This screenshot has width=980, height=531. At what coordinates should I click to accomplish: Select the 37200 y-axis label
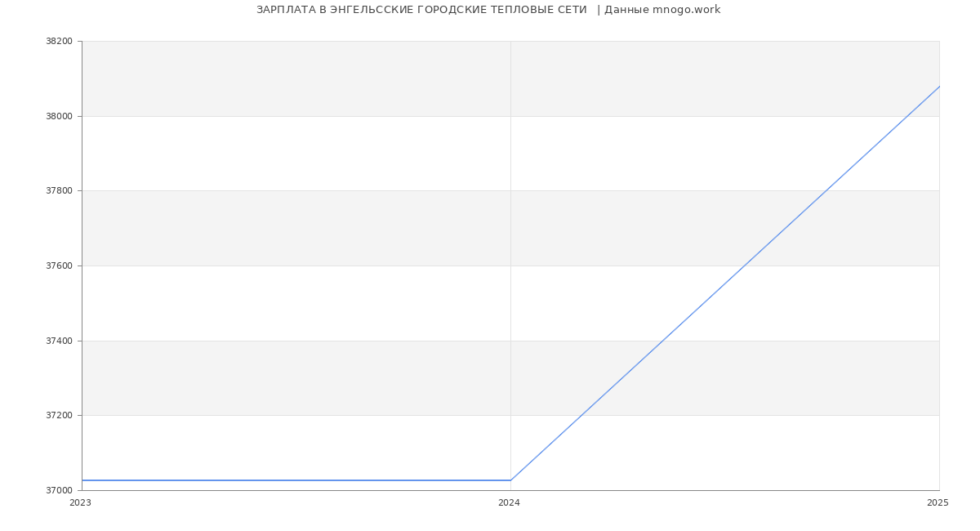click(x=59, y=416)
